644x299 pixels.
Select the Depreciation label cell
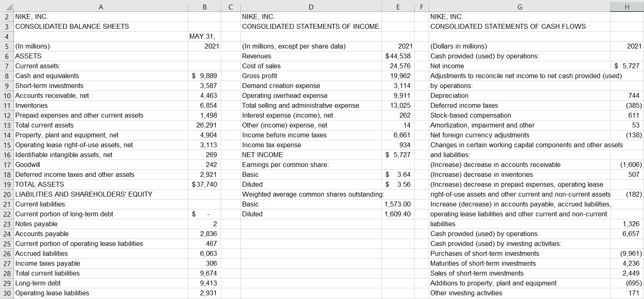(x=519, y=95)
